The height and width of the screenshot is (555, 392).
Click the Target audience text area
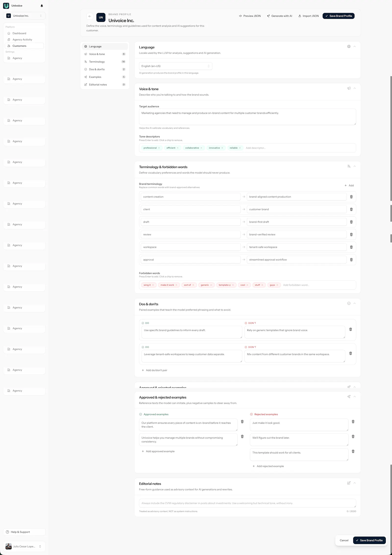tap(247, 117)
